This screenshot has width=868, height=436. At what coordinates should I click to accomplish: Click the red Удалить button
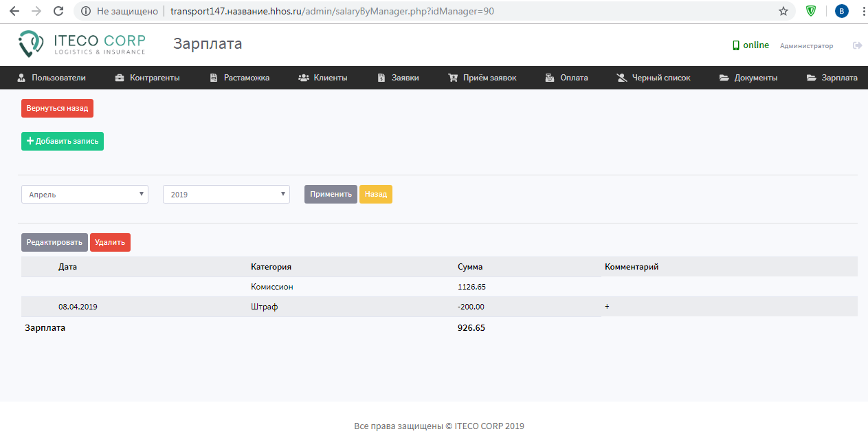[110, 242]
